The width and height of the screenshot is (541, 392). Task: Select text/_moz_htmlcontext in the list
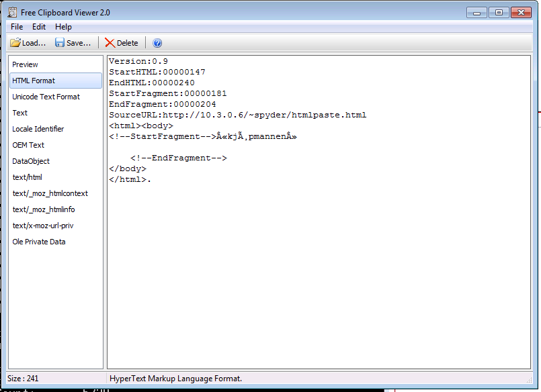coord(50,193)
